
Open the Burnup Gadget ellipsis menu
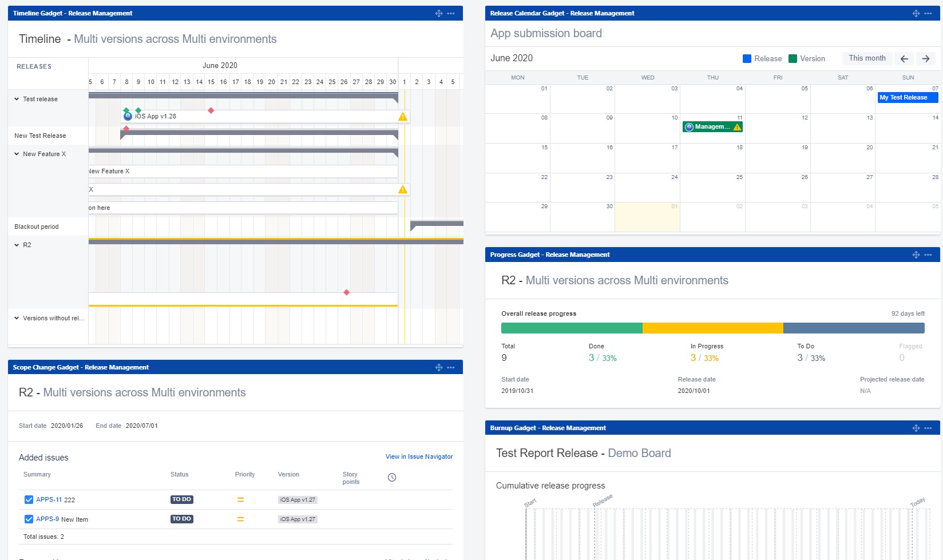click(x=928, y=428)
